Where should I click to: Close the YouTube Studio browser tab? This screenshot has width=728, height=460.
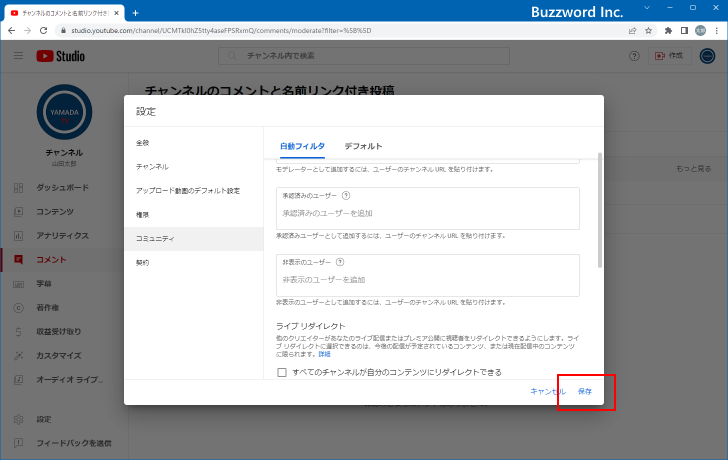(x=117, y=13)
